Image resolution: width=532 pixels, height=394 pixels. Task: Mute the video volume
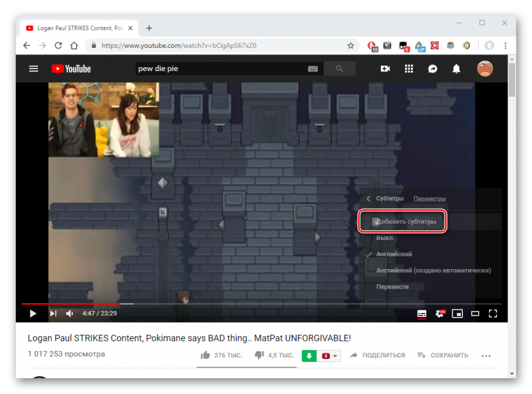coord(70,314)
